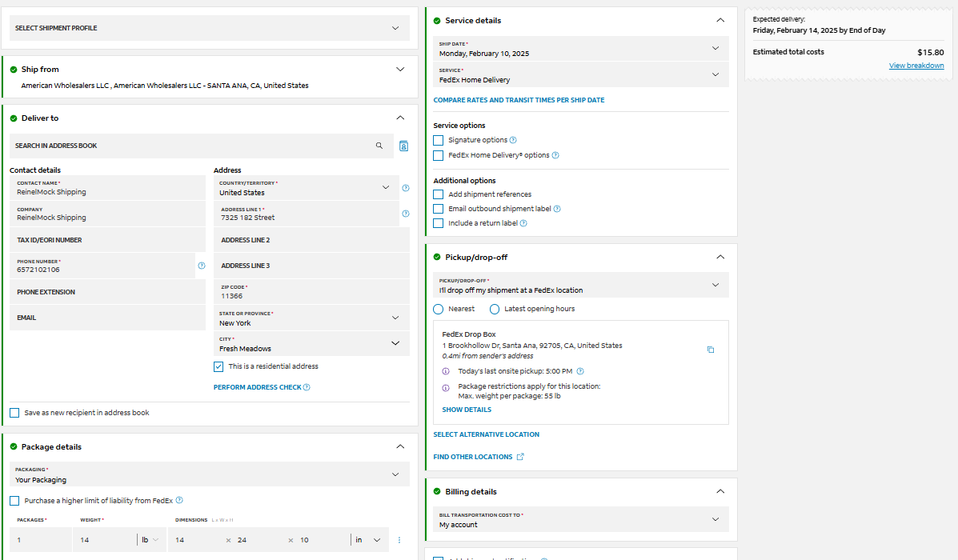Open Bill transportation cost to dropdown
958x560 pixels.
581,520
